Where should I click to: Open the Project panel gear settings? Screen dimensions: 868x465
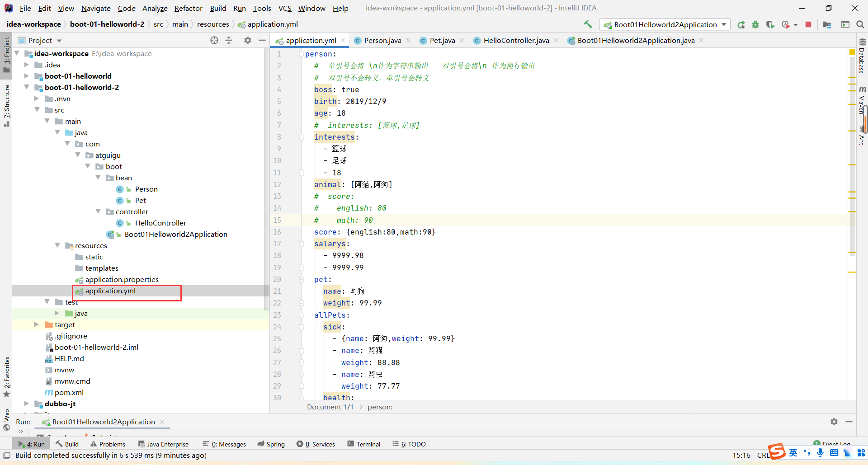(248, 41)
